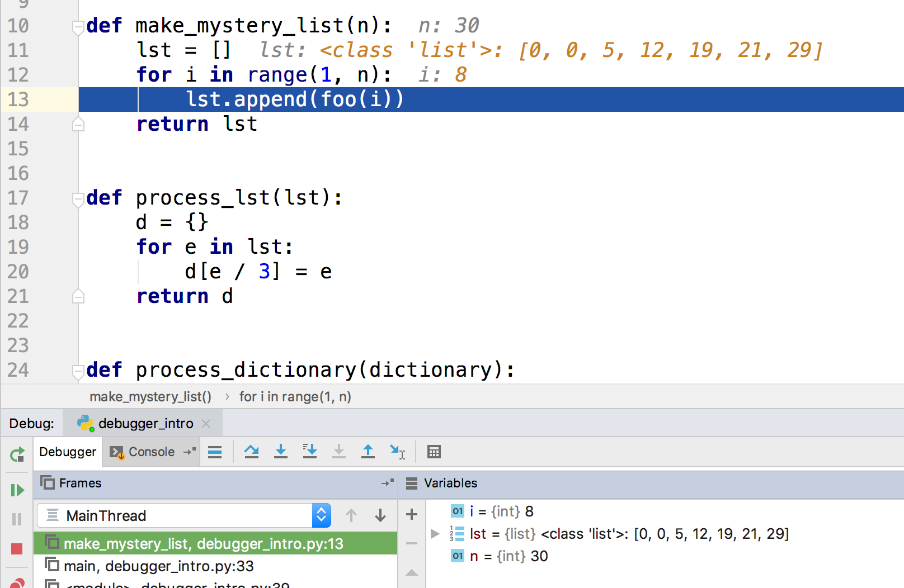The height and width of the screenshot is (588, 904).
Task: Click the Step Out icon
Action: (368, 452)
